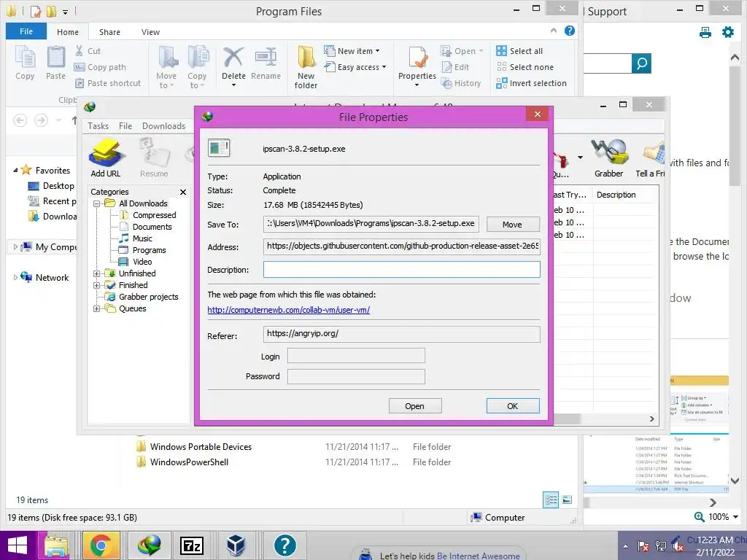
Task: Click Cut in the Explorer ribbon
Action: [x=88, y=51]
